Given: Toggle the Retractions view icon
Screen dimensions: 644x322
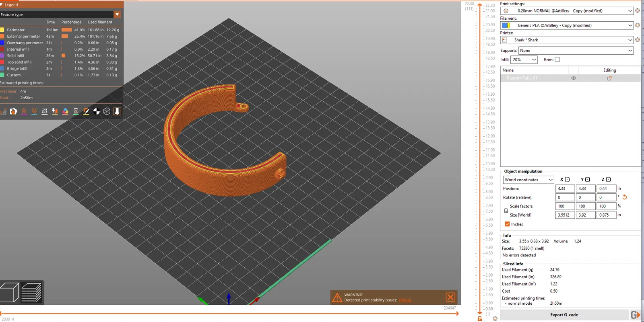Looking at the screenshot, I should click(x=24, y=111).
